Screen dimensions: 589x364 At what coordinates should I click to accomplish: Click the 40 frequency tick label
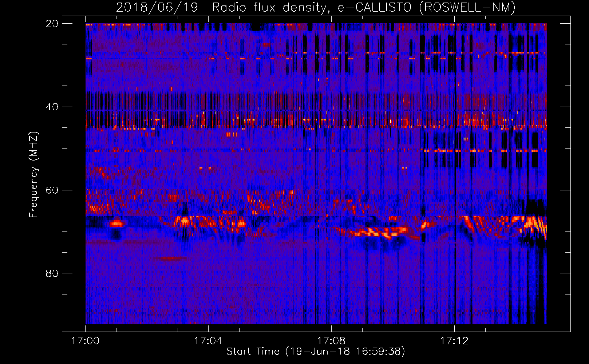(x=52, y=107)
